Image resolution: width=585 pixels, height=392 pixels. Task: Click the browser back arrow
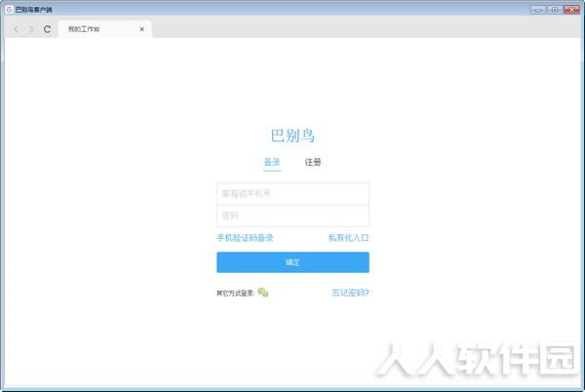[x=16, y=29]
